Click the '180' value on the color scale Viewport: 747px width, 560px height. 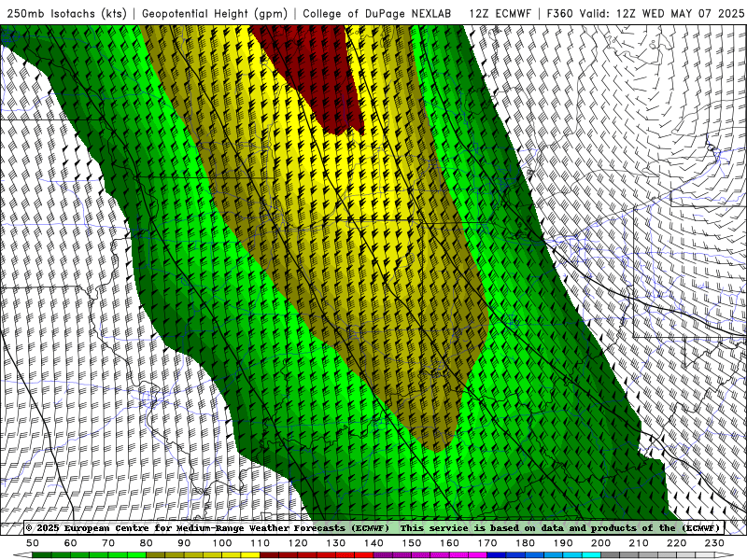coord(525,543)
